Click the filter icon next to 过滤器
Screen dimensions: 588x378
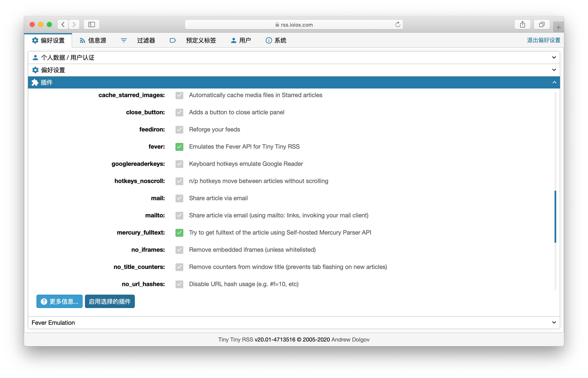pos(124,40)
